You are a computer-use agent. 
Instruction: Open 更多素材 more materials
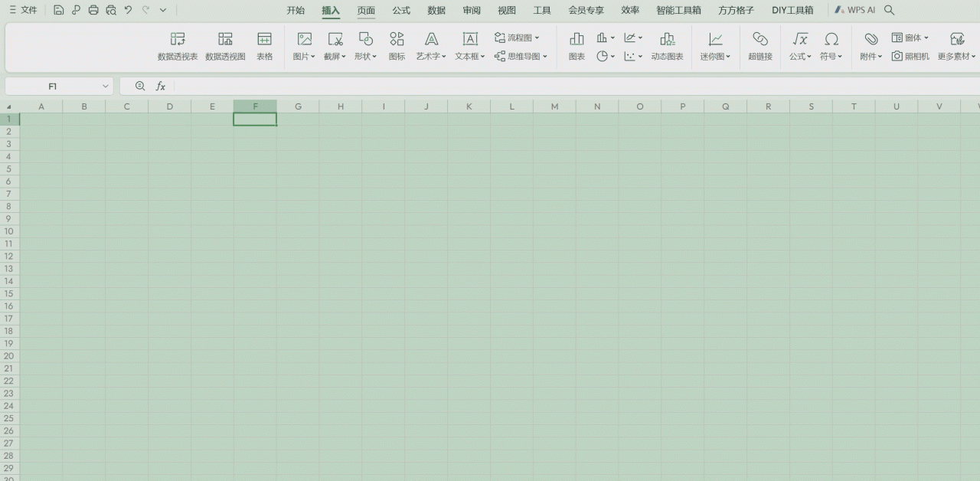[x=957, y=47]
